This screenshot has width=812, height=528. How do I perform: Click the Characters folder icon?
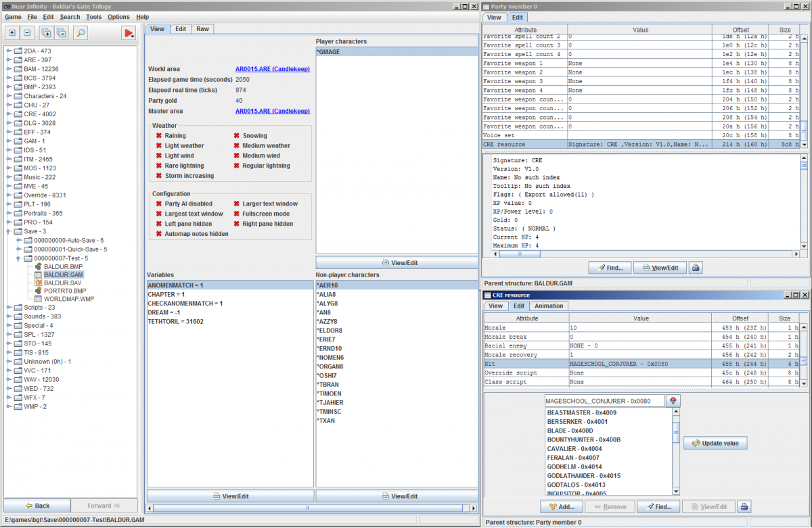[18, 96]
